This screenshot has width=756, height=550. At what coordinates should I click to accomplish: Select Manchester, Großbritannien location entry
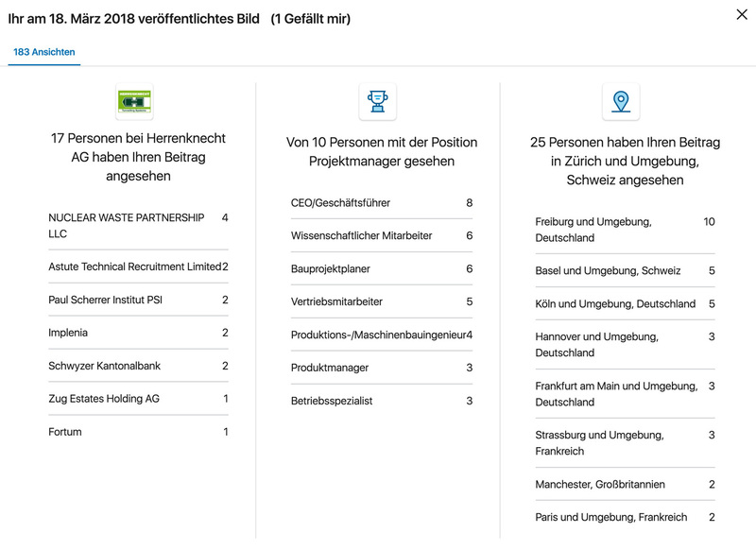[x=600, y=484]
